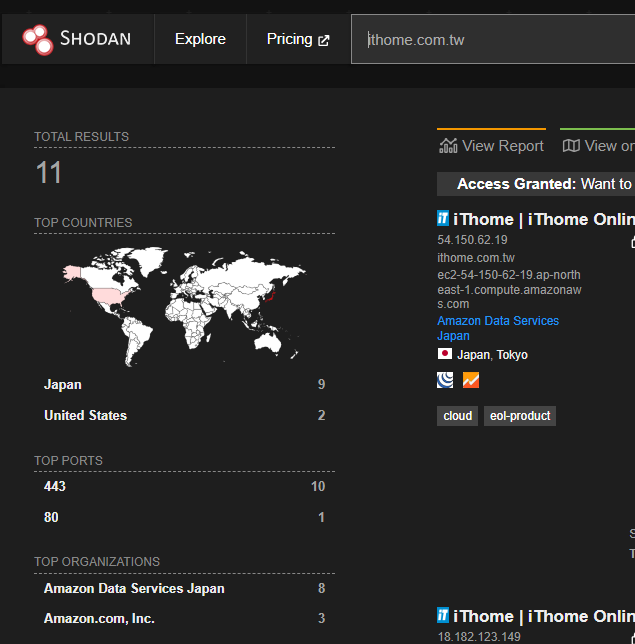Open the Explore menu
635x644 pixels.
click(200, 39)
